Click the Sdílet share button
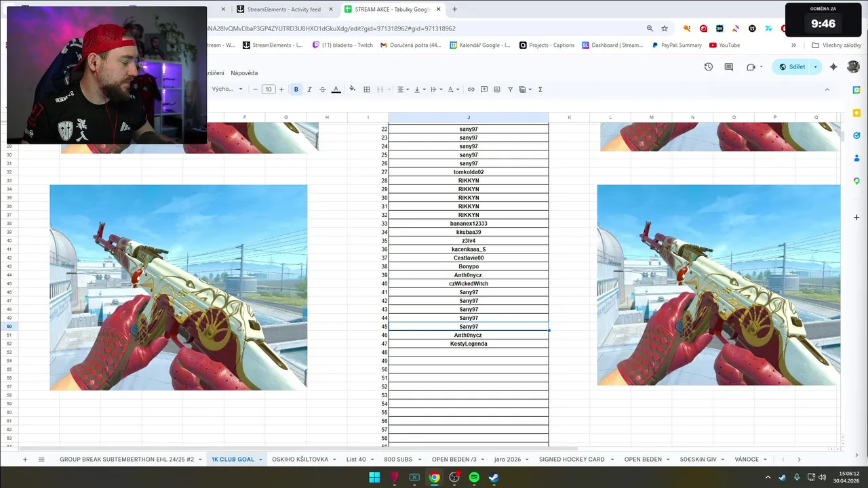 tap(792, 67)
